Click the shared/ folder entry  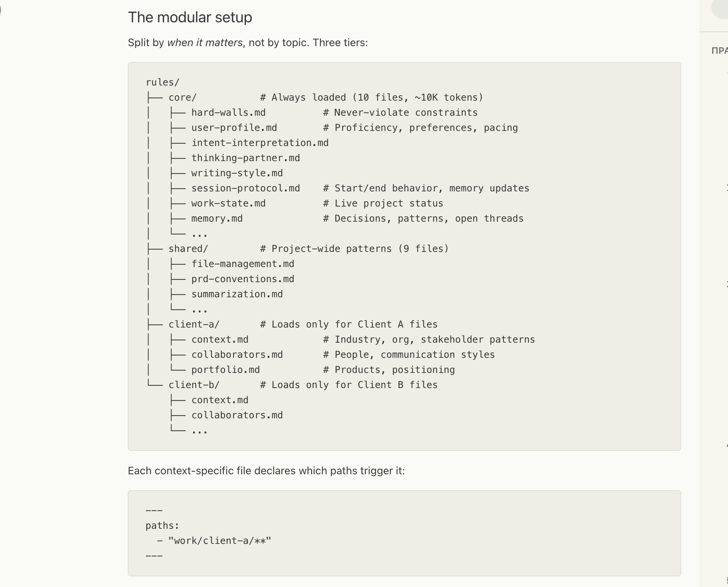point(188,248)
